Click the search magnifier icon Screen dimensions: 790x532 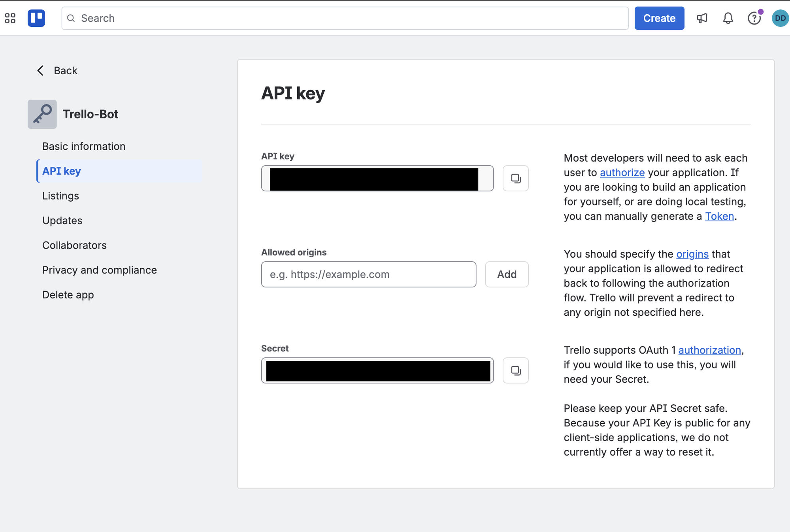click(x=71, y=18)
